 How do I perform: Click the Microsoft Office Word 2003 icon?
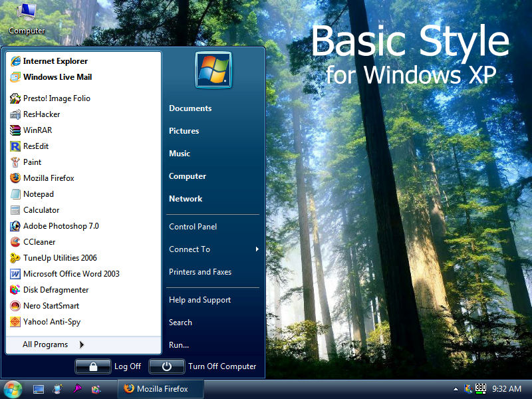click(15, 274)
